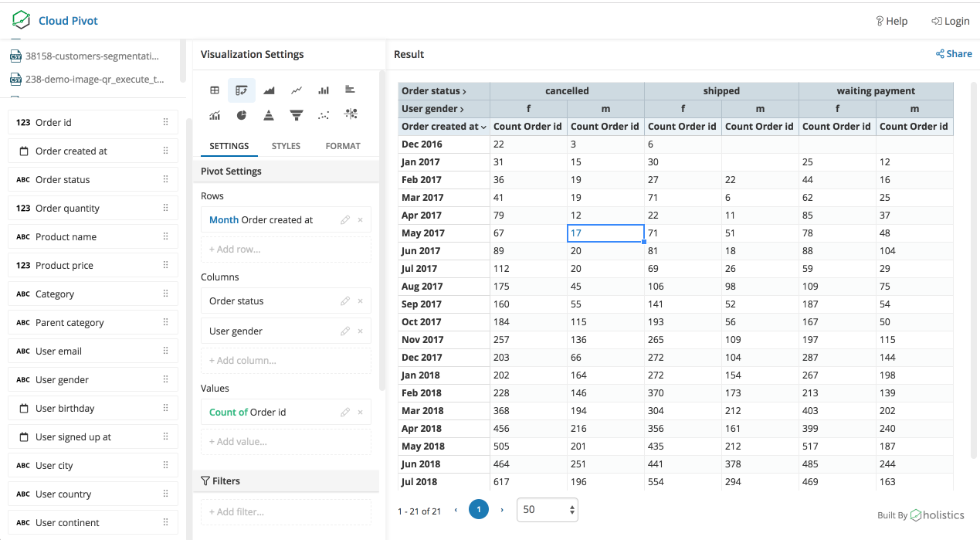
Task: Pick the funnel chart icon
Action: click(x=296, y=115)
